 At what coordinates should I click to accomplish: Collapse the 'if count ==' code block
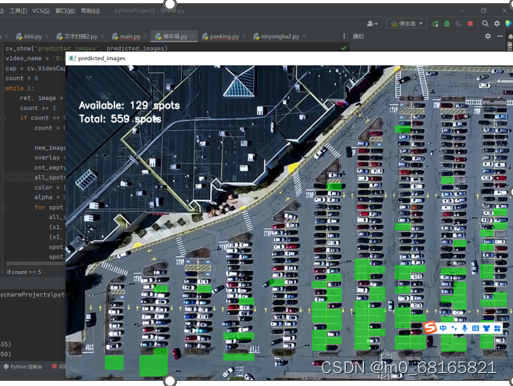[3, 118]
